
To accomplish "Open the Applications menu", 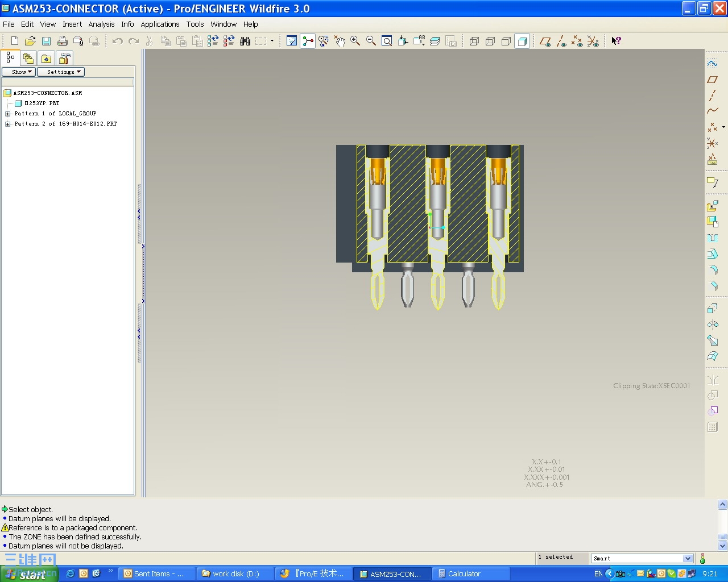I will [160, 24].
